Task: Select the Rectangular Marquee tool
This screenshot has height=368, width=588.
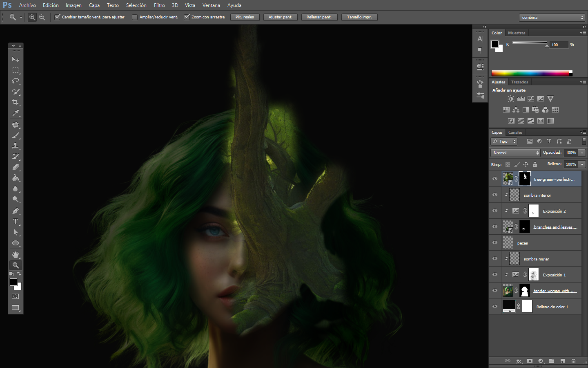Action: click(x=16, y=70)
